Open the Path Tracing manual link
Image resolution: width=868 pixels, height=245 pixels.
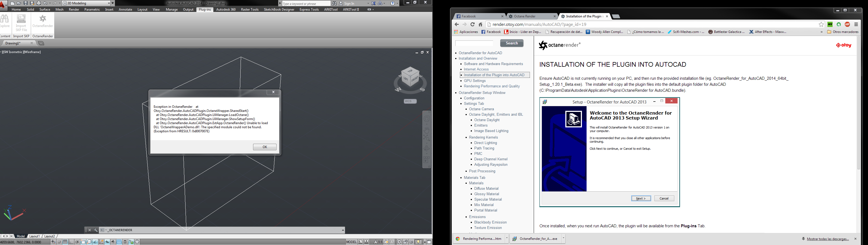click(x=484, y=148)
